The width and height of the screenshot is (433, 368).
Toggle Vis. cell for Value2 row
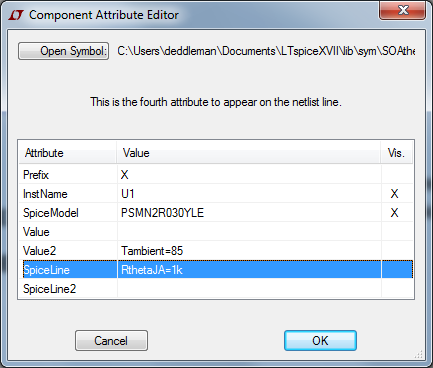[x=397, y=251]
